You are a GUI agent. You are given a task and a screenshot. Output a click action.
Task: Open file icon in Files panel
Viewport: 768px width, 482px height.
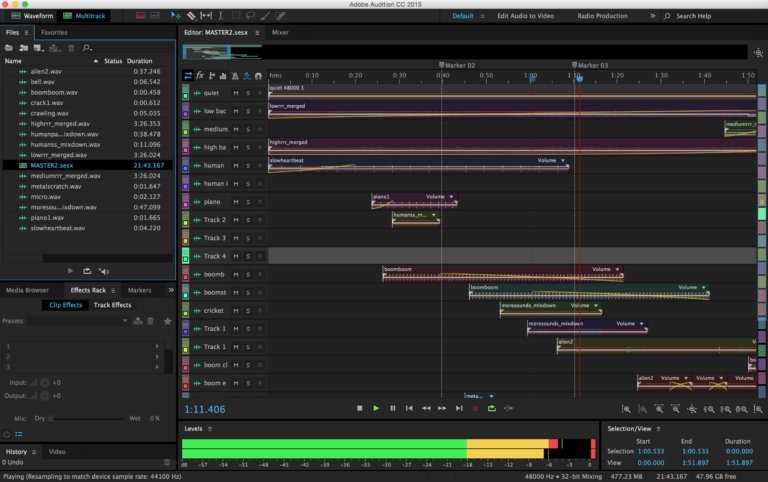[9, 48]
